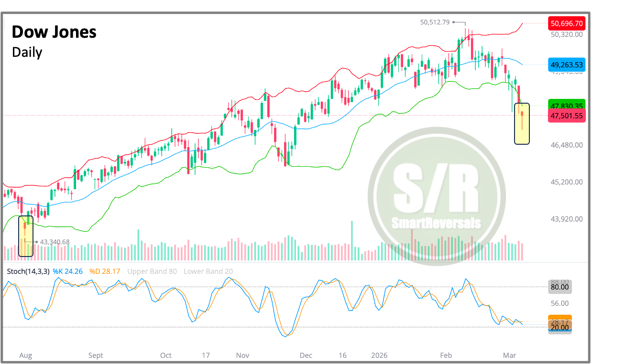Click the 16 date label after Dec

[342, 355]
